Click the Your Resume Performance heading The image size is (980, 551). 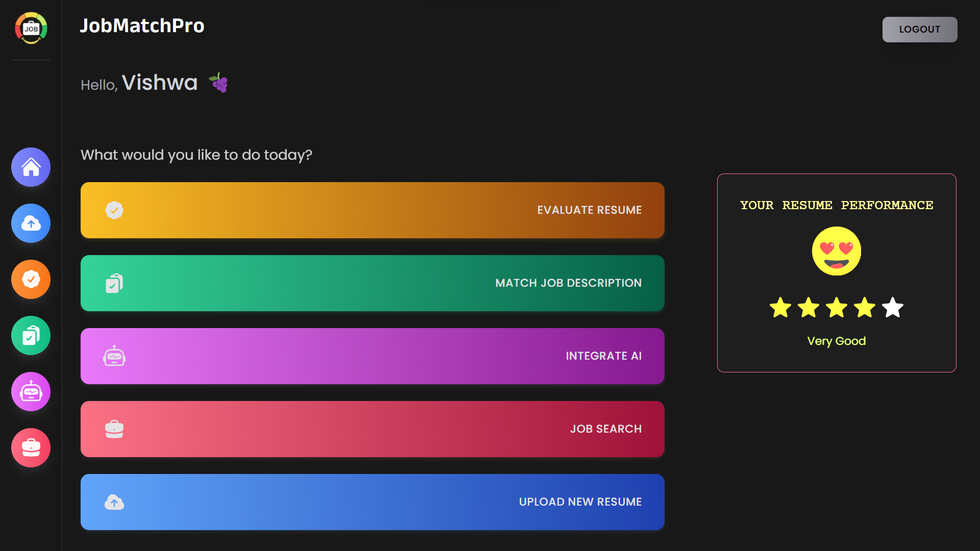[836, 205]
